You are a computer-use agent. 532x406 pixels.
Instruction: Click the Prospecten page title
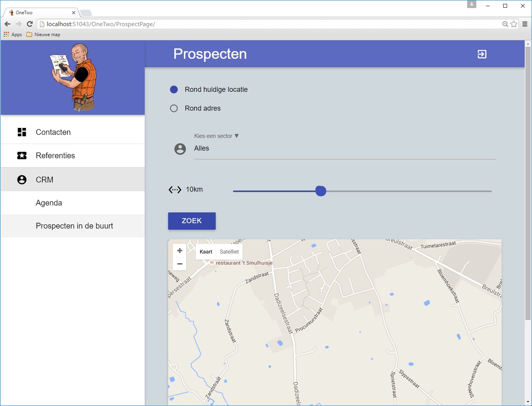coord(210,54)
